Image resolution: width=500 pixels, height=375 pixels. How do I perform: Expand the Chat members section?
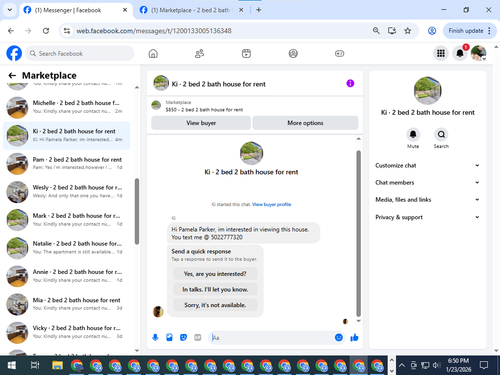[427, 182]
